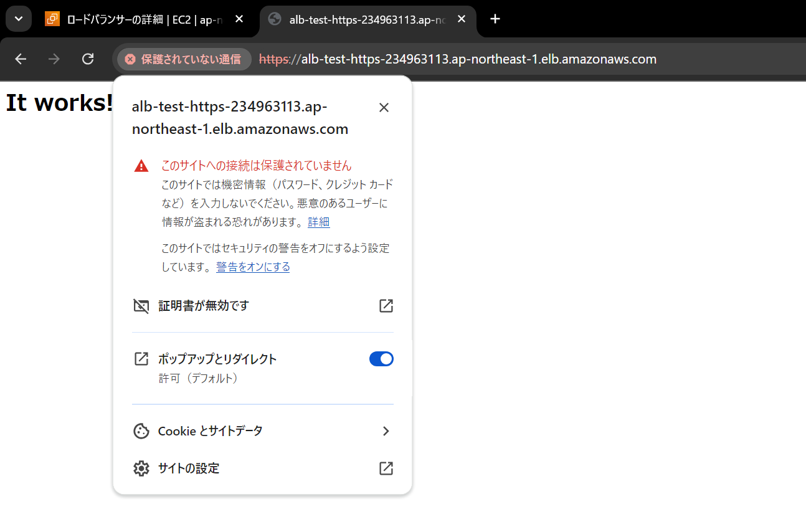
Task: Click external link icon beside 証明書が無効です
Action: [386, 306]
